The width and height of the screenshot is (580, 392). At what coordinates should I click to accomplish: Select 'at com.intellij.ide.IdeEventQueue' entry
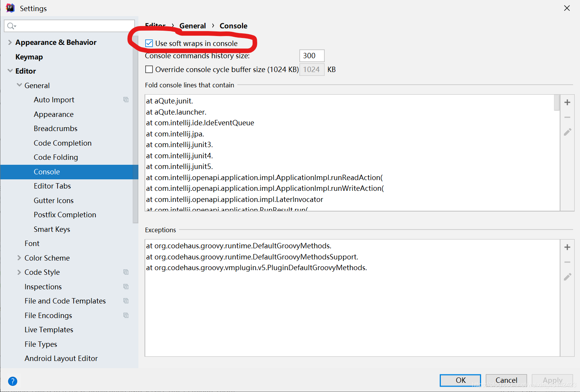[200, 123]
